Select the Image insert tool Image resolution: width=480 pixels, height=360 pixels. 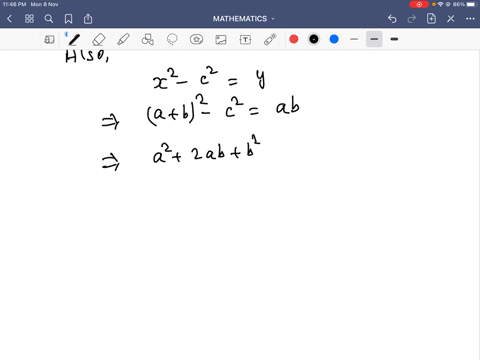tap(221, 40)
